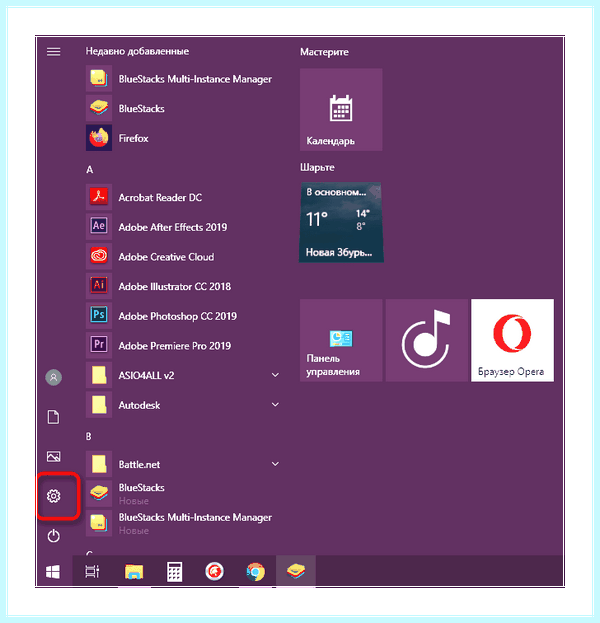Select Adobe After Effects 2019 text
The height and width of the screenshot is (623, 600).
coord(173,227)
